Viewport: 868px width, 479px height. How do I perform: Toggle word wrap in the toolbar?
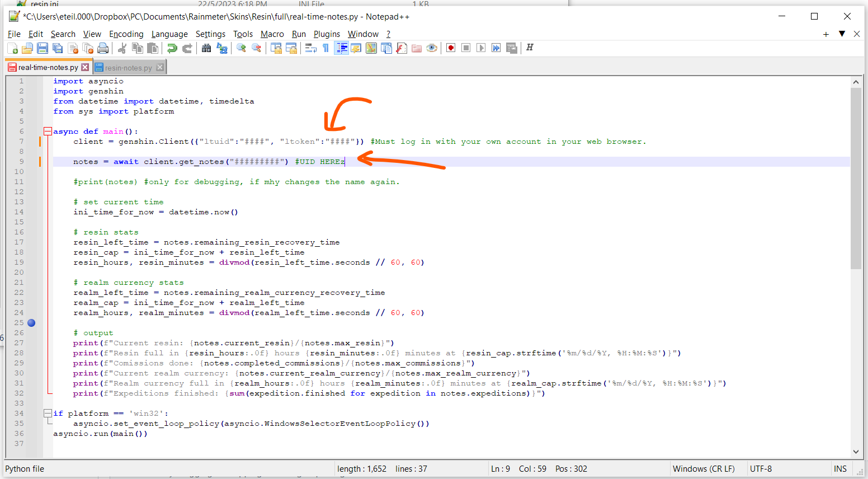[x=310, y=48]
